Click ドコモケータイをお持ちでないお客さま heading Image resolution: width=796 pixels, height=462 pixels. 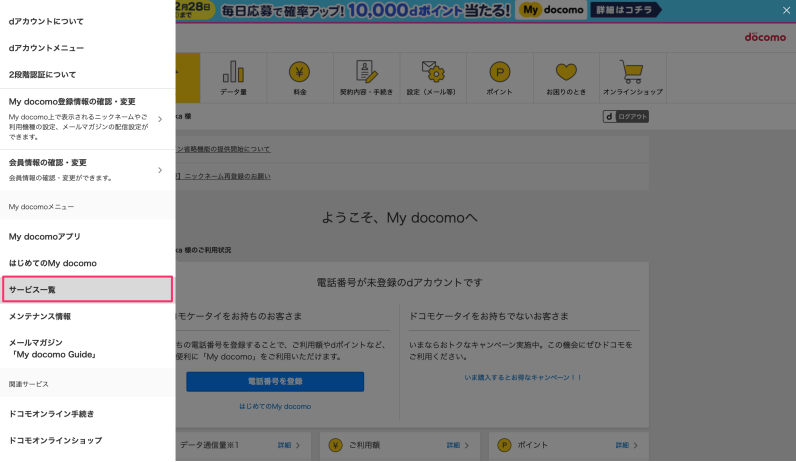point(489,316)
